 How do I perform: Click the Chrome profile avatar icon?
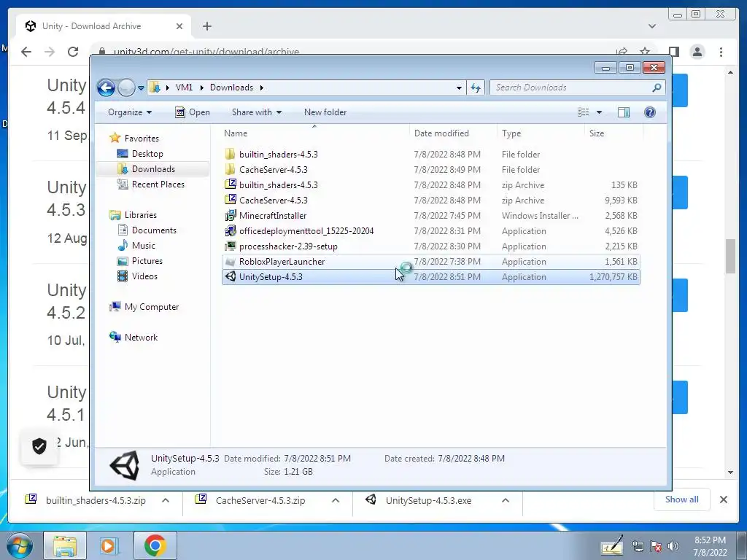click(x=697, y=52)
